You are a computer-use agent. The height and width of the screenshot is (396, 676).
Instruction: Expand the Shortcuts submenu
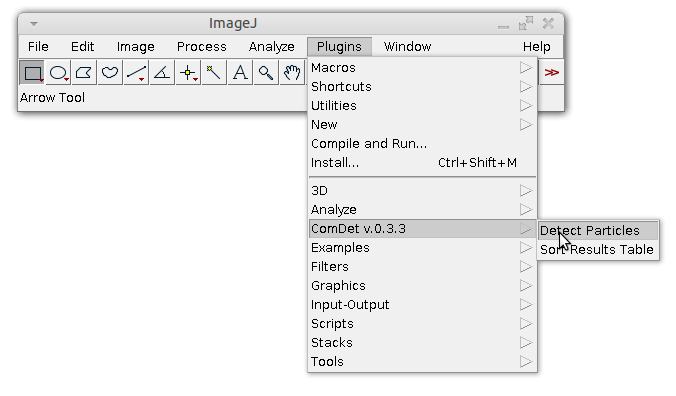(x=422, y=87)
